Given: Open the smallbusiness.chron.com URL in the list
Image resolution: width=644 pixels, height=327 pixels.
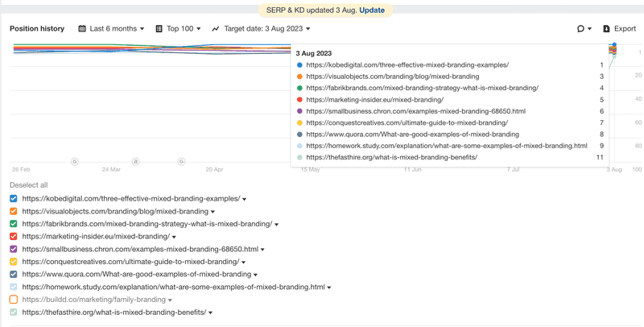Looking at the screenshot, I should [x=140, y=250].
